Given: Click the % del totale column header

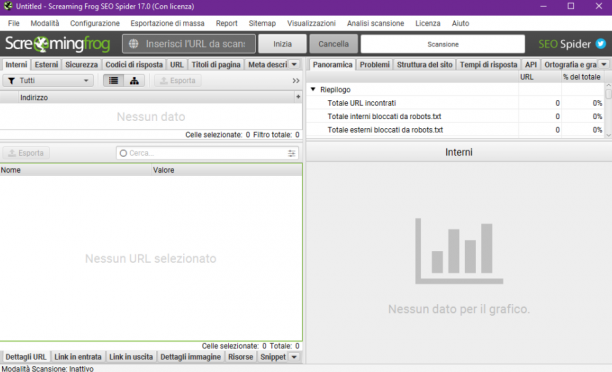Looking at the screenshot, I should pos(582,77).
